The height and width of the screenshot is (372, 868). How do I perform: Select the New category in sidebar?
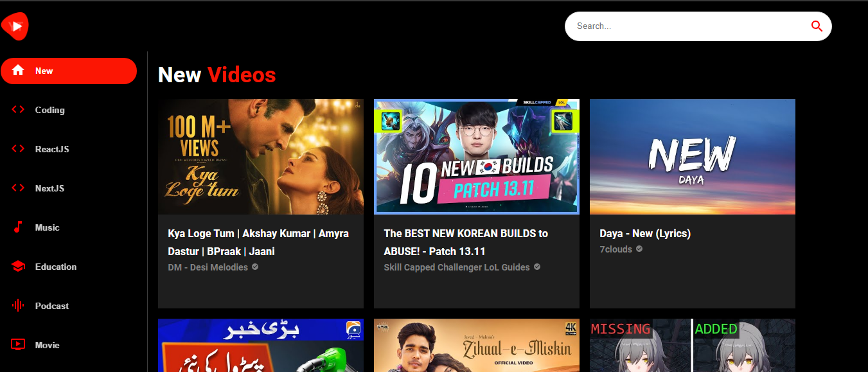click(x=69, y=71)
